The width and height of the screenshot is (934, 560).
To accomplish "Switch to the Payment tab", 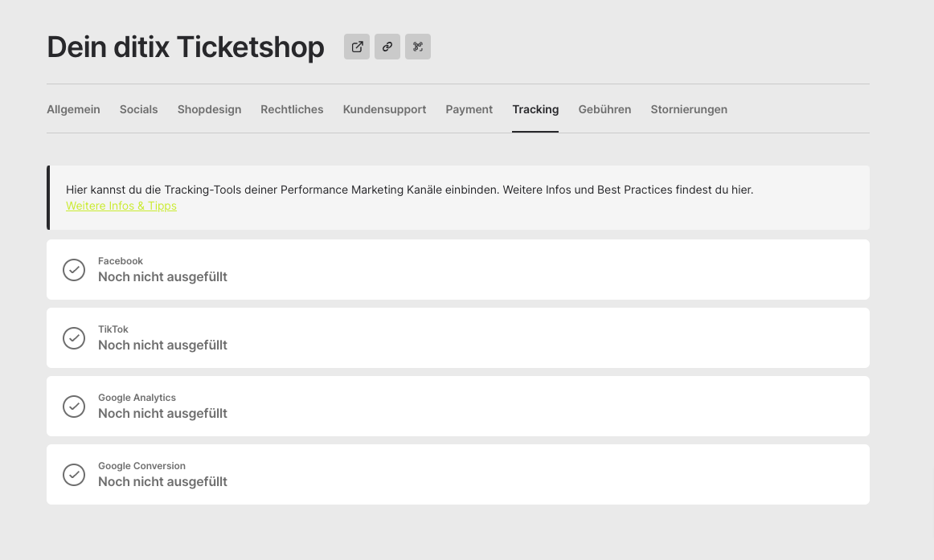I will point(469,109).
